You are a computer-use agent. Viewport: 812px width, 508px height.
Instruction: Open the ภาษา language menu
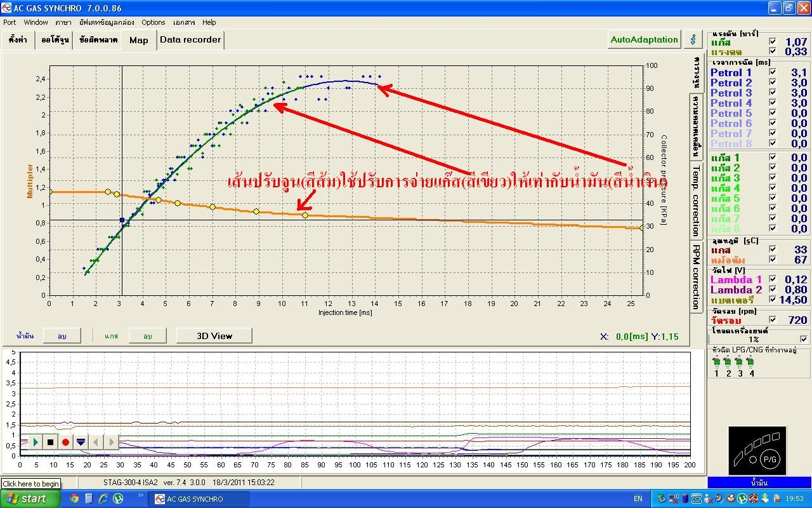click(x=63, y=22)
